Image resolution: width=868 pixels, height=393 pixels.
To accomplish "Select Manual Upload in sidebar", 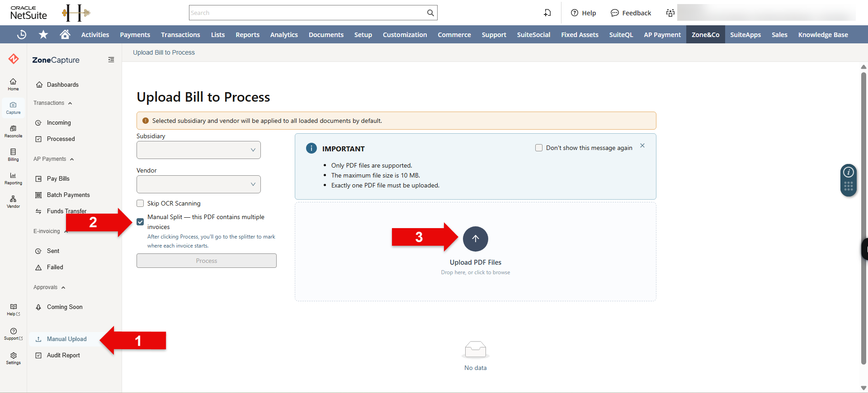I will pyautogui.click(x=66, y=339).
